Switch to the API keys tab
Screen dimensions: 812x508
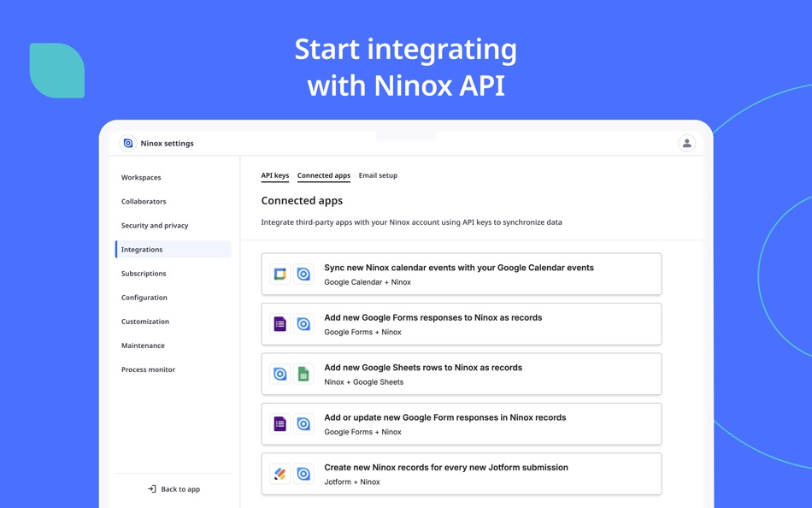275,175
